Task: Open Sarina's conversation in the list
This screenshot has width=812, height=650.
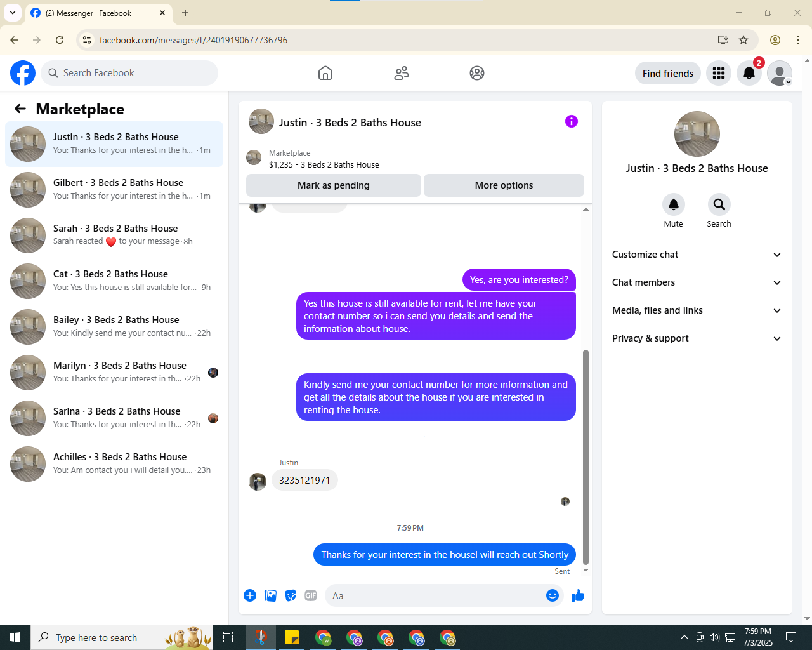Action: coord(114,418)
